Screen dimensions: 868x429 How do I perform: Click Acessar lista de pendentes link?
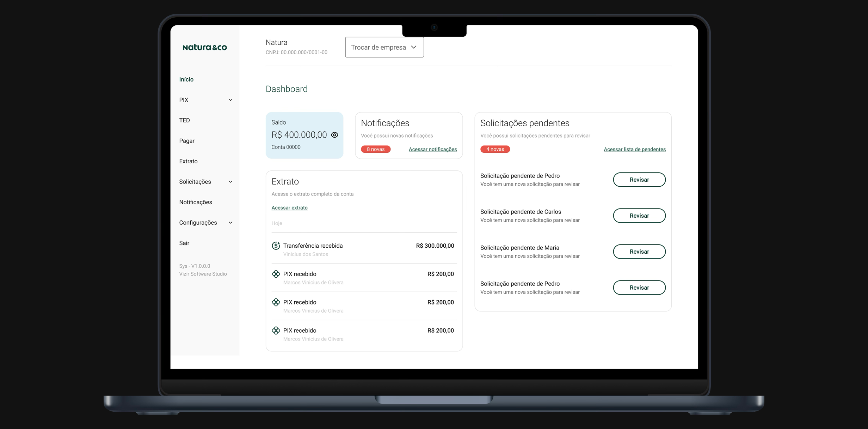coord(634,149)
